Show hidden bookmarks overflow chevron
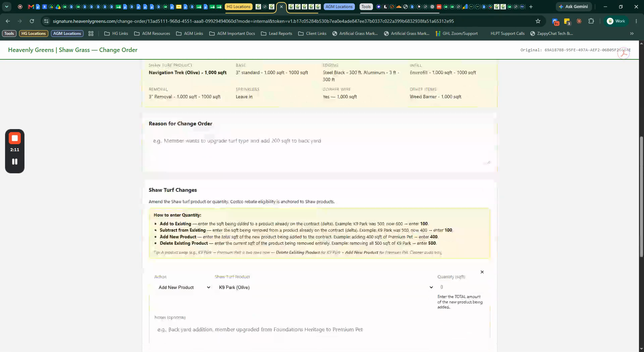The width and height of the screenshot is (644, 352). [632, 34]
